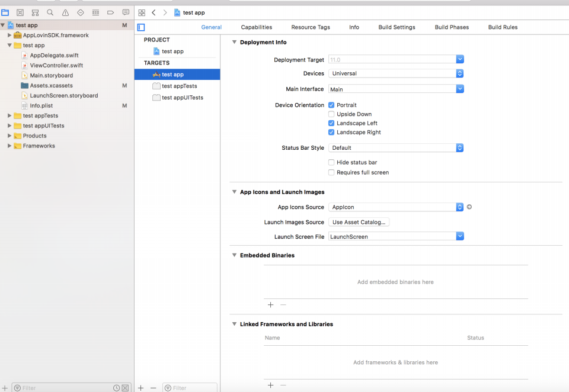Open the Deployment Target dropdown
The image size is (569, 392).
point(460,59)
